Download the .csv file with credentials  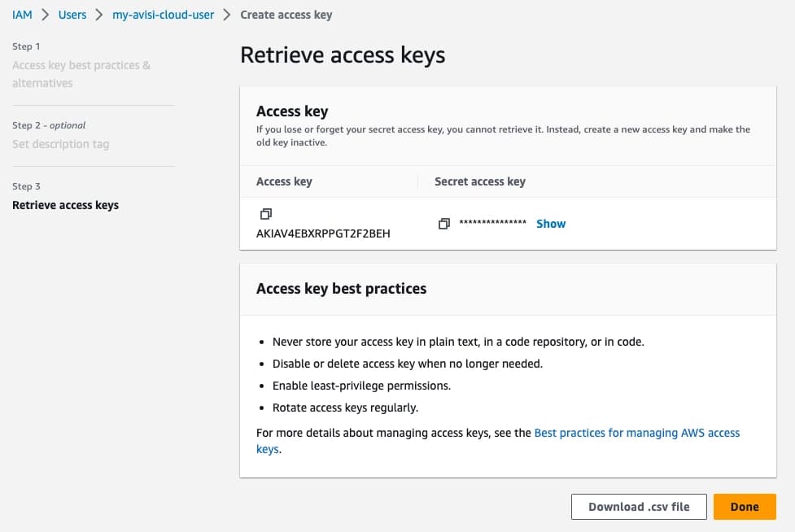638,506
